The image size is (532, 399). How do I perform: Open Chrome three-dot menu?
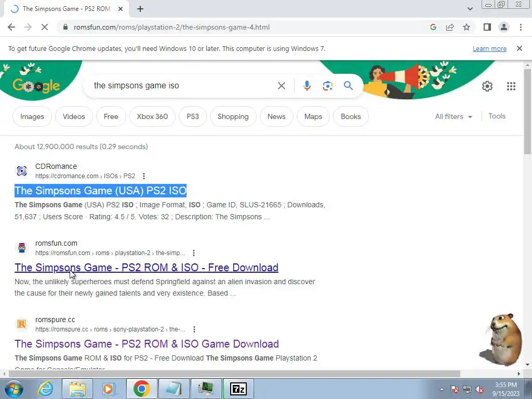[x=521, y=27]
